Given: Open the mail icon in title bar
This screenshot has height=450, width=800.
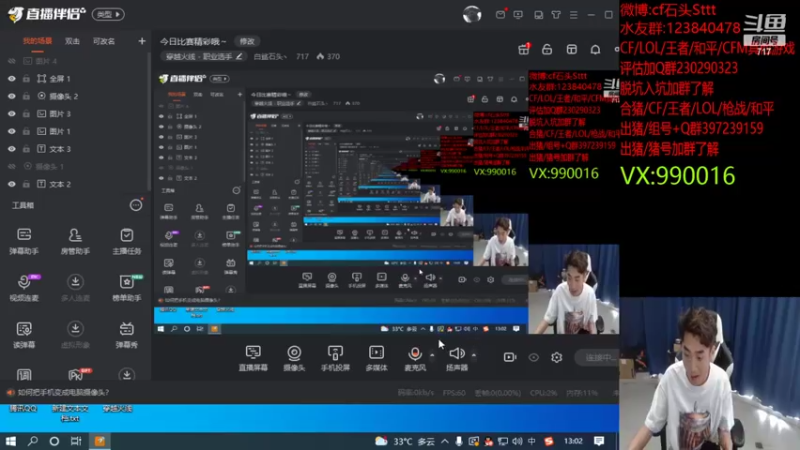Looking at the screenshot, I should 501,14.
